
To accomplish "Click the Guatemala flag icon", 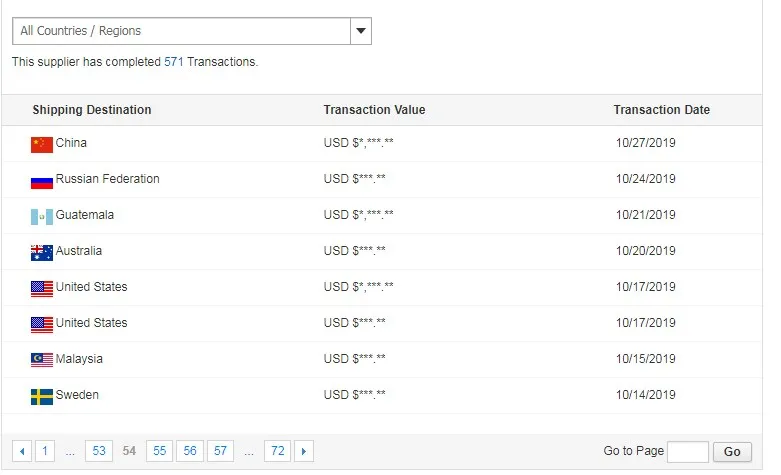I will coord(41,216).
